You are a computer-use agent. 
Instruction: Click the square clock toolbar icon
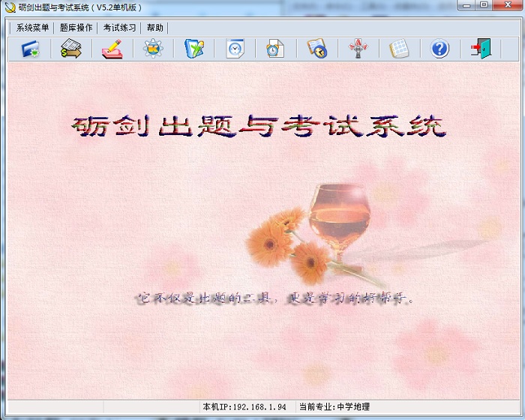(235, 49)
